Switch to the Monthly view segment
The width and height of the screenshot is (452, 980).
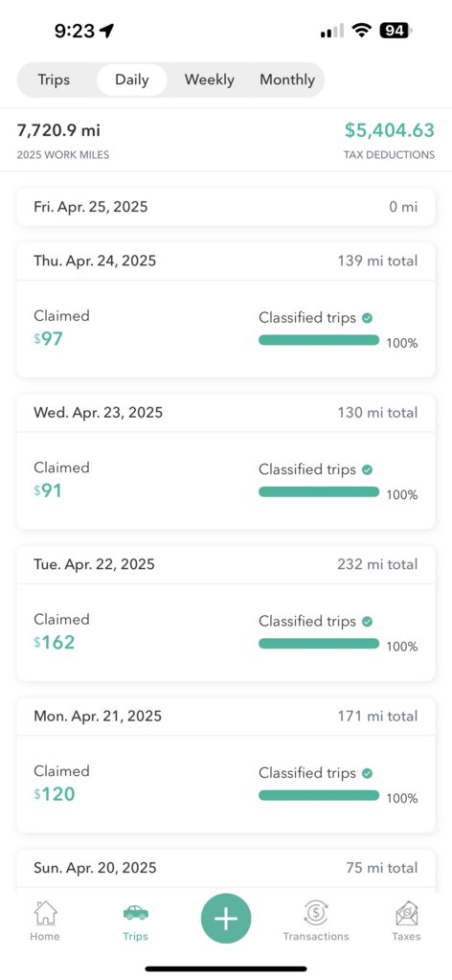coord(287,80)
